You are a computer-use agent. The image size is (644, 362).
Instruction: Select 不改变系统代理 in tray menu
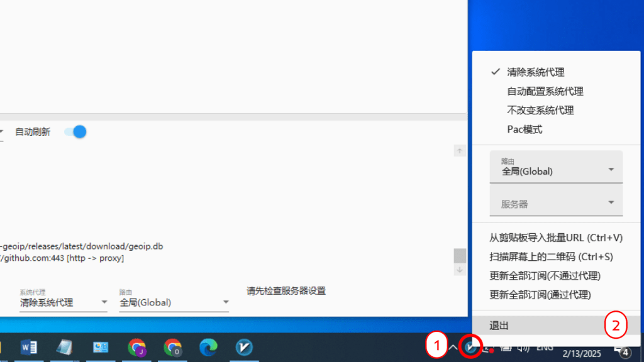point(540,110)
